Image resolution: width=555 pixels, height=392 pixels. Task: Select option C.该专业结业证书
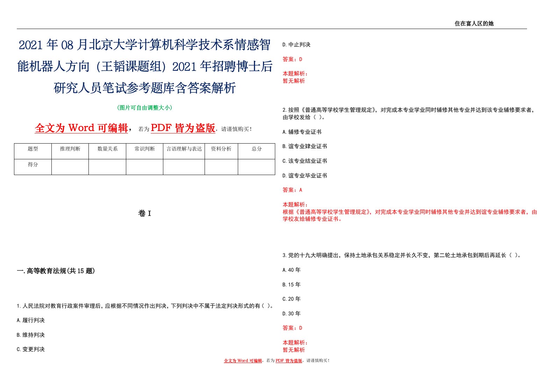point(305,161)
